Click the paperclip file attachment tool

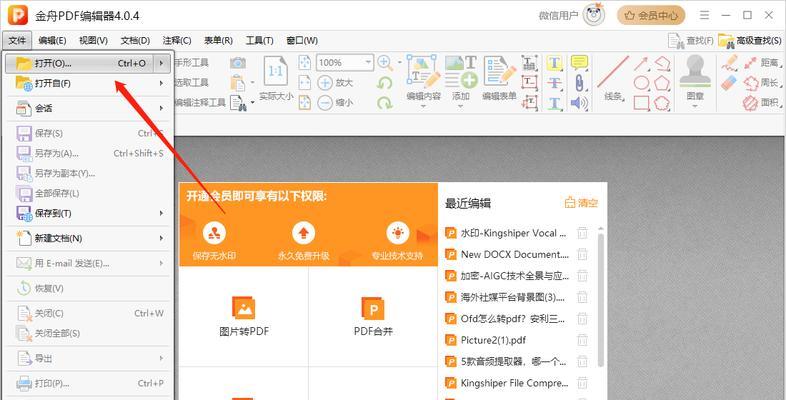579,83
